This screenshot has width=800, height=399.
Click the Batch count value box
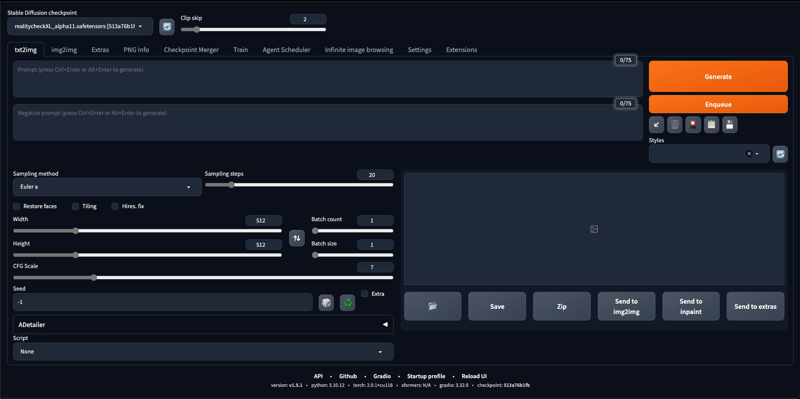point(376,220)
